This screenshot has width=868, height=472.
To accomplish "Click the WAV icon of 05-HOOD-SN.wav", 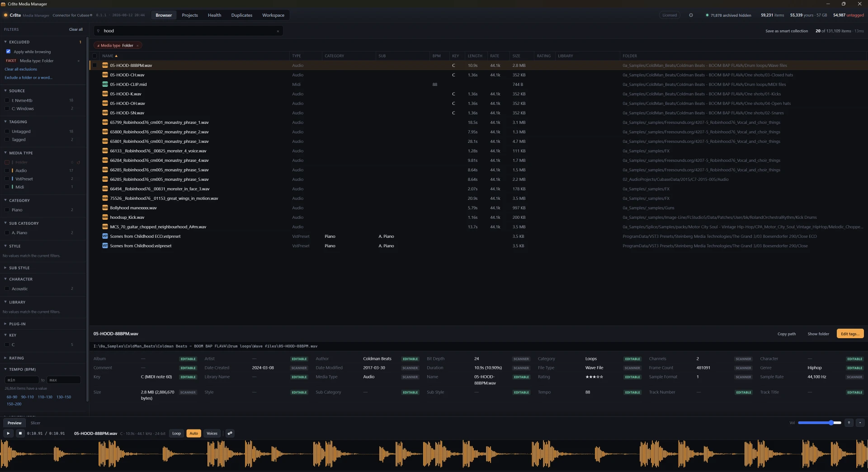I will tap(105, 113).
